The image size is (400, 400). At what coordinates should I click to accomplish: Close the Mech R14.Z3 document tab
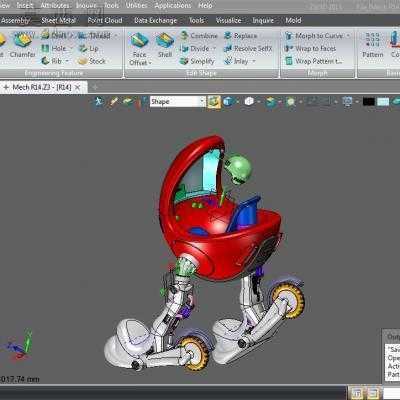[x=78, y=87]
